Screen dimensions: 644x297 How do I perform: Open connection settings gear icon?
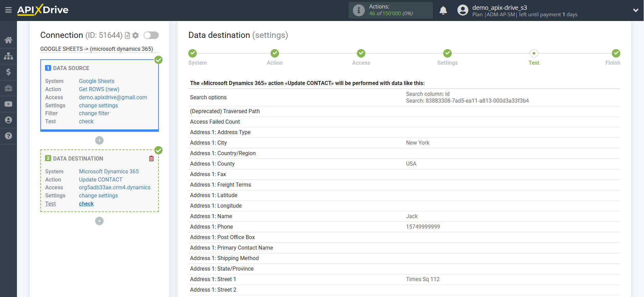coord(135,35)
